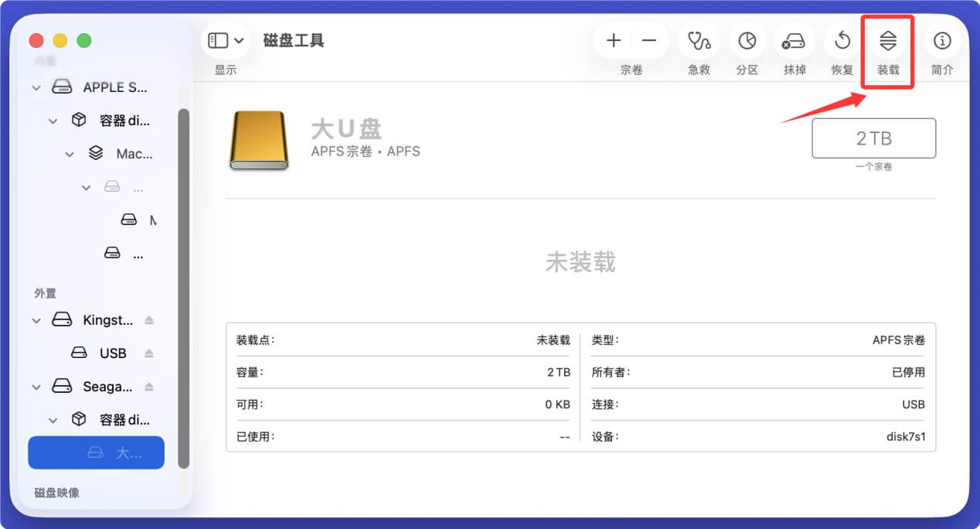Collapse the Seagate drive entry
Screen dimensions: 980x529
[x=36, y=386]
